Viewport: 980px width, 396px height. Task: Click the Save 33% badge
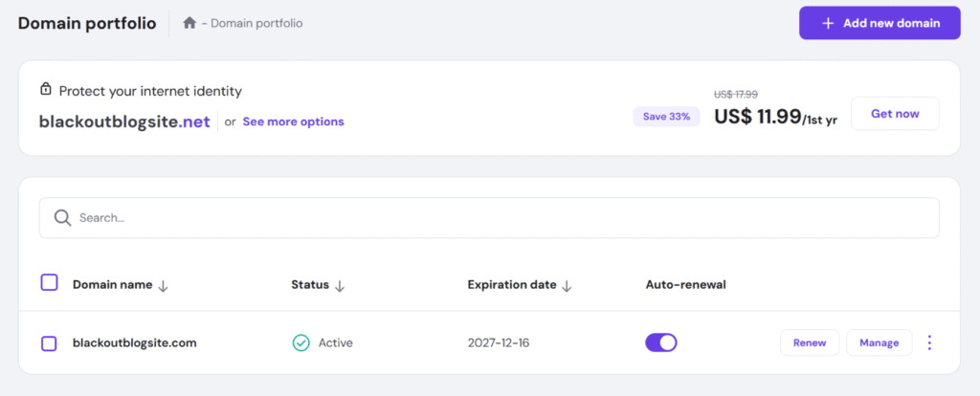coord(666,116)
